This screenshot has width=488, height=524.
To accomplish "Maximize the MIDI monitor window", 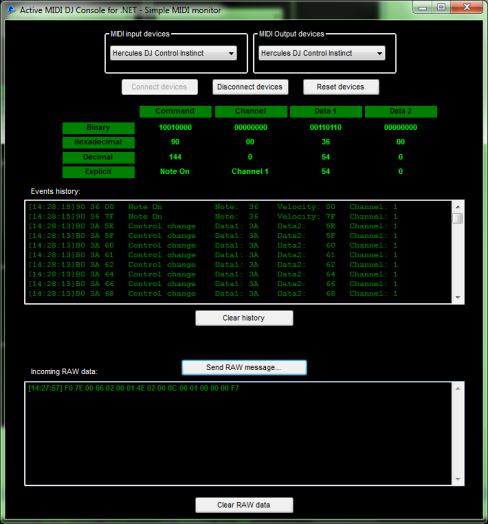I will 442,7.
